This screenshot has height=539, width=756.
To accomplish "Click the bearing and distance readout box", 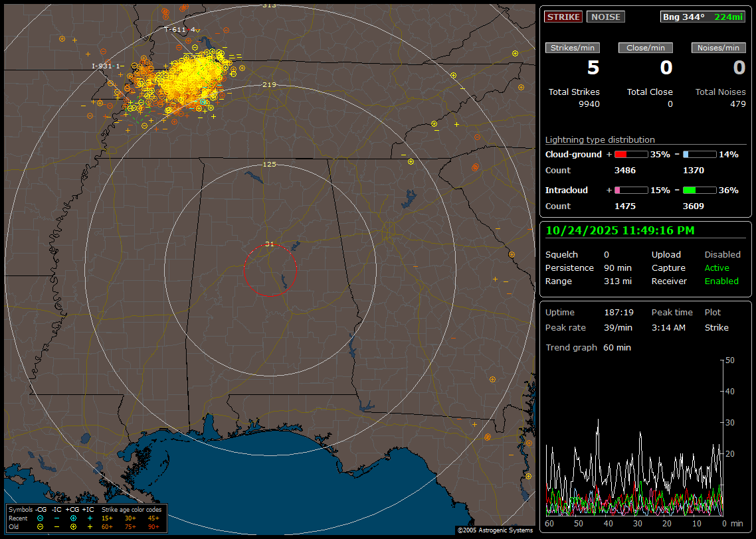I will click(703, 17).
